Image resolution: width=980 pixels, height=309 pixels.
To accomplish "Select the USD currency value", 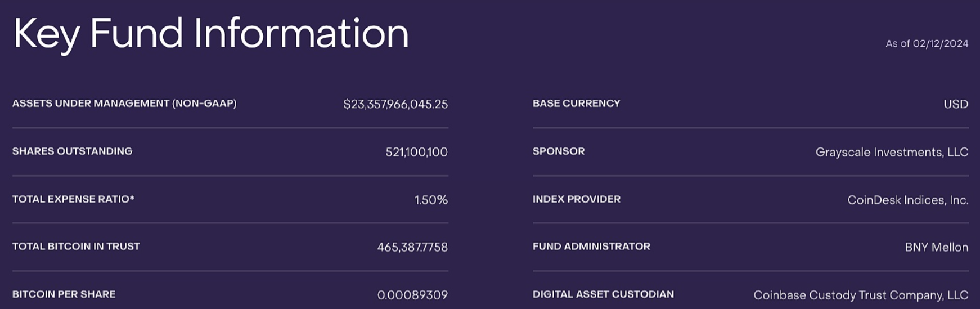I will pos(956,104).
